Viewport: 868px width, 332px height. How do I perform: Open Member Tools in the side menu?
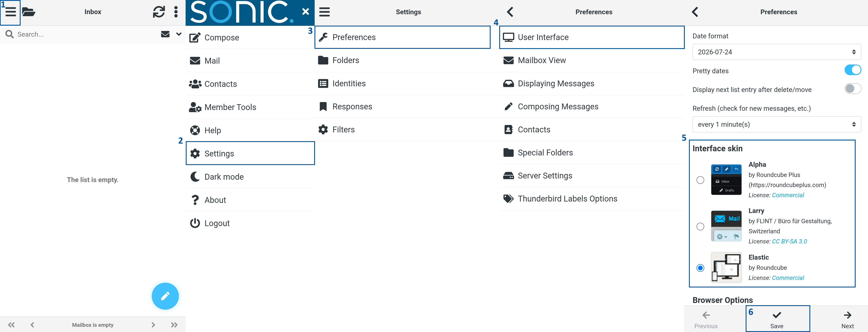coord(250,107)
